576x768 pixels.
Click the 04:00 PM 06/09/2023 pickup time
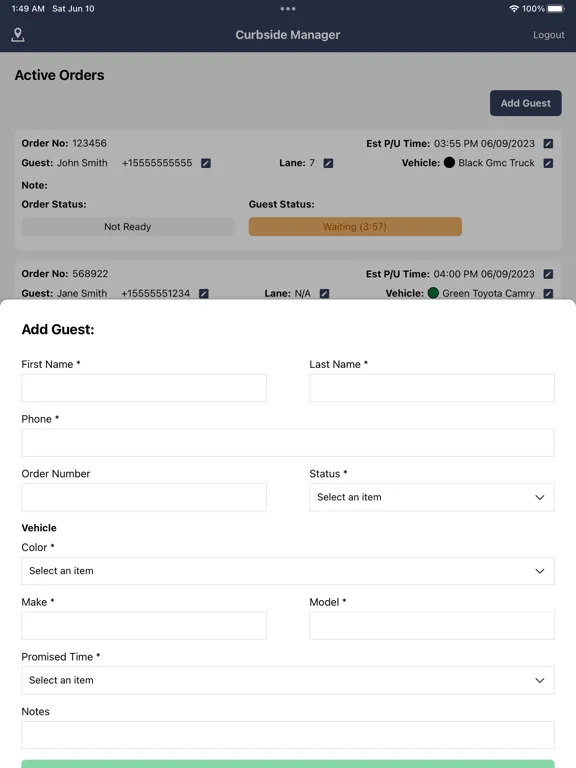click(484, 274)
